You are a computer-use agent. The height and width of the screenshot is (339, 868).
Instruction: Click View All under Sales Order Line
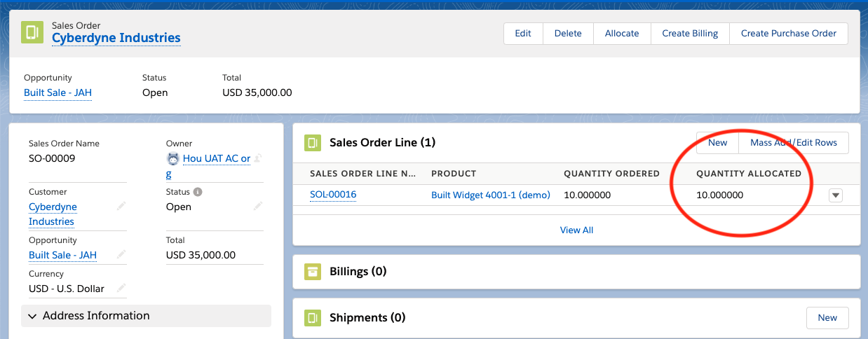coord(576,230)
